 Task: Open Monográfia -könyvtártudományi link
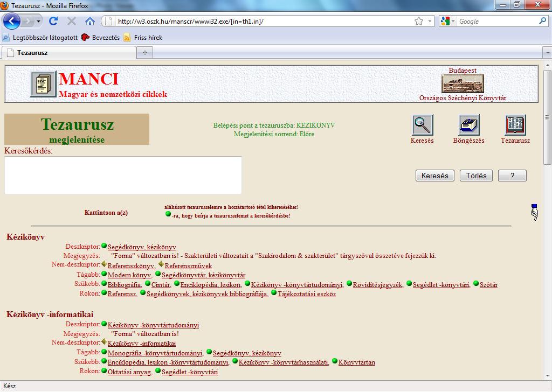pyautogui.click(x=155, y=353)
